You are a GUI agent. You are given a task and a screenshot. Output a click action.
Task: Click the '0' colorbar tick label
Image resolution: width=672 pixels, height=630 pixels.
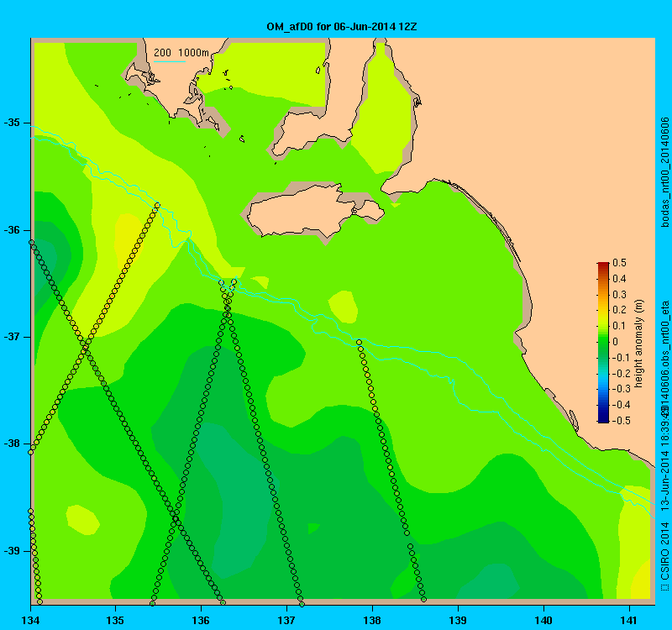(x=616, y=342)
